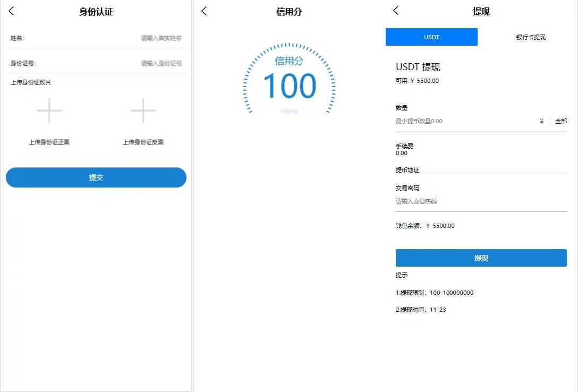The height and width of the screenshot is (392, 578).
Task: Switch to the 银行卡提现 tab
Action: (x=530, y=37)
